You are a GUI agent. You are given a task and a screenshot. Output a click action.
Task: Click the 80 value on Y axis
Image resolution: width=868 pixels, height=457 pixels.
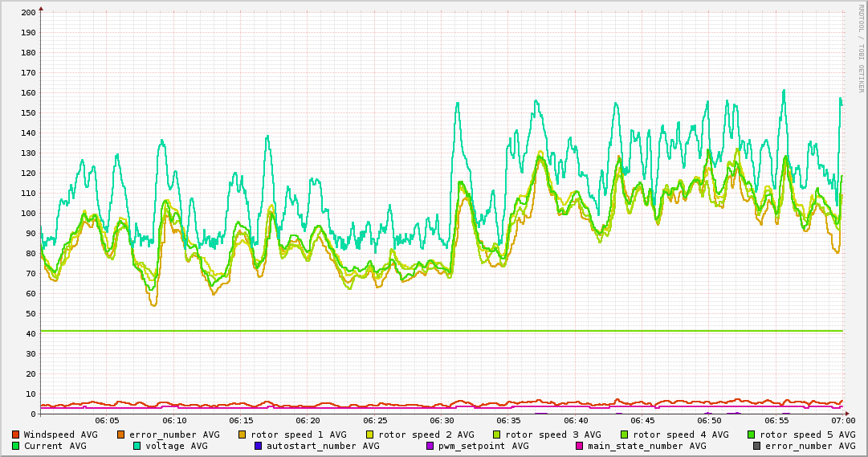(31, 253)
